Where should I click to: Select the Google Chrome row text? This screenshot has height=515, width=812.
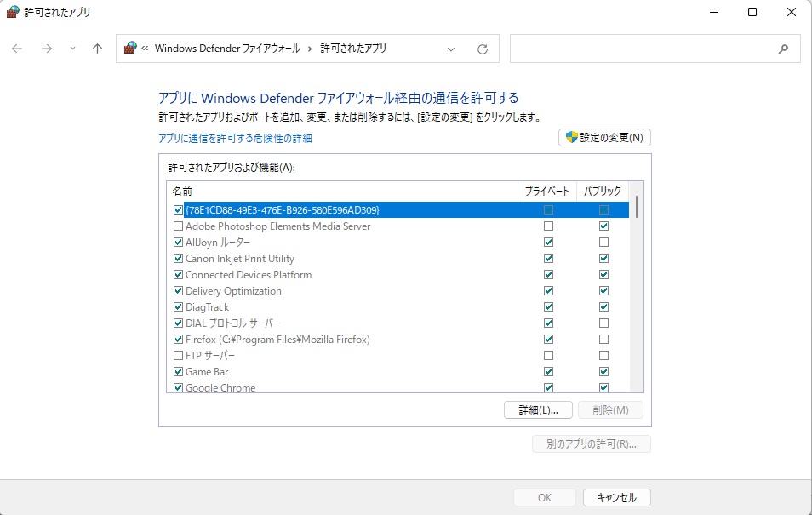coord(220,387)
